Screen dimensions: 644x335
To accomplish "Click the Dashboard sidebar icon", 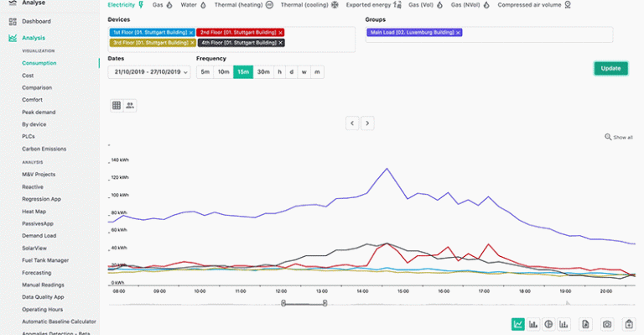I will [x=13, y=21].
